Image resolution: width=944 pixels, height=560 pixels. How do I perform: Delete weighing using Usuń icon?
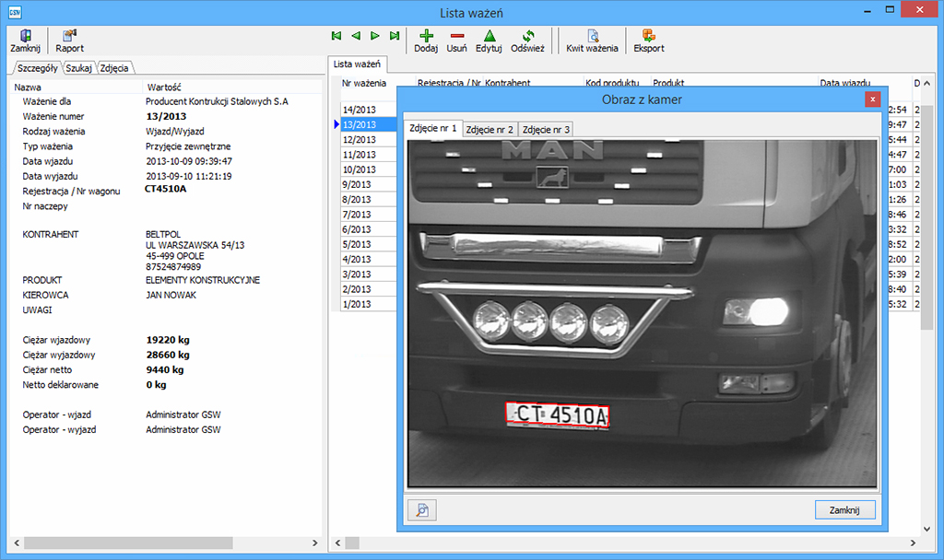(x=456, y=40)
